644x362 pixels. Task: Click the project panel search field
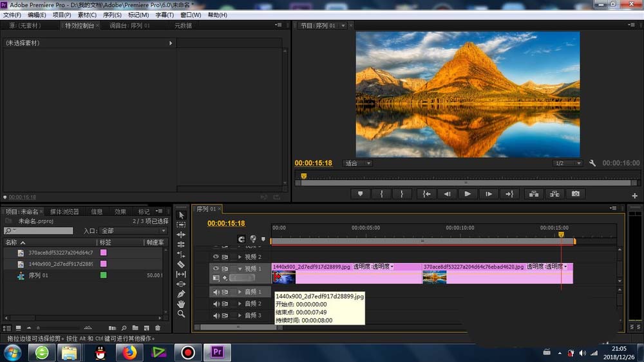(39, 231)
